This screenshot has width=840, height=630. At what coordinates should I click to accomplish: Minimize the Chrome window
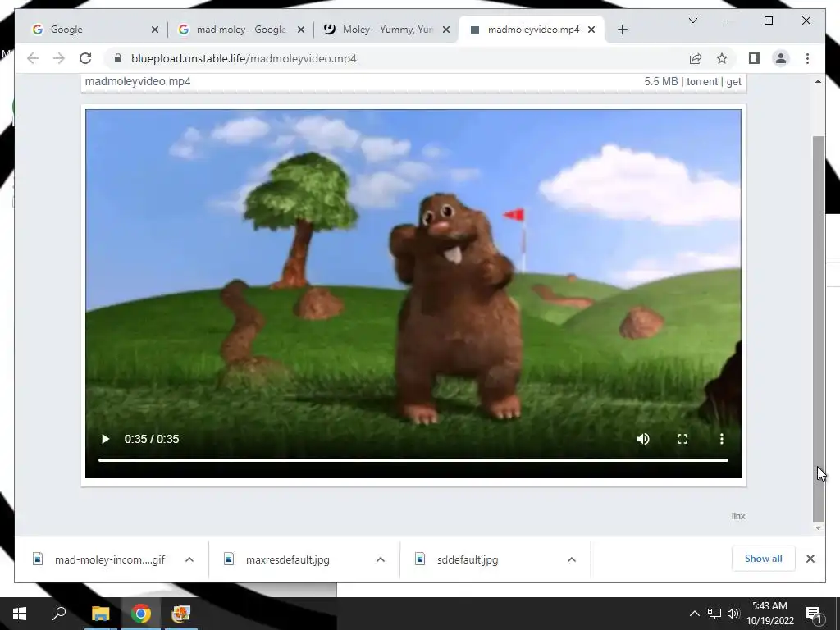tap(731, 21)
